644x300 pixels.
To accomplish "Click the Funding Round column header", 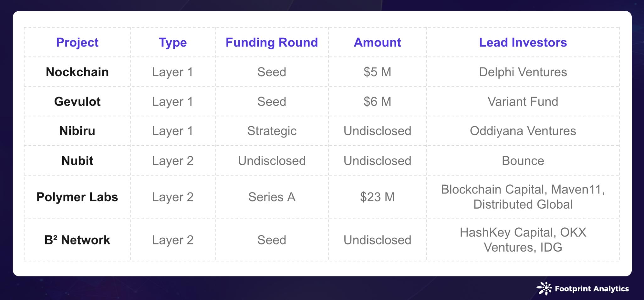I will (x=272, y=42).
